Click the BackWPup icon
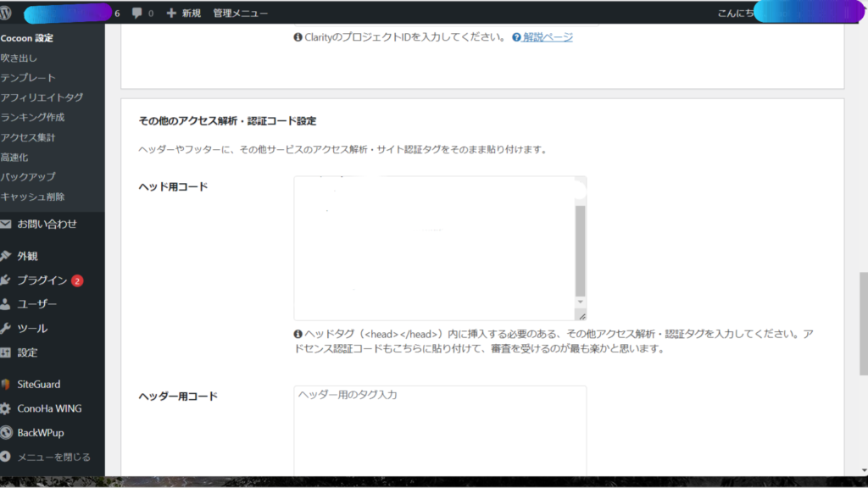Screen dimensions: 868x488 6,433
